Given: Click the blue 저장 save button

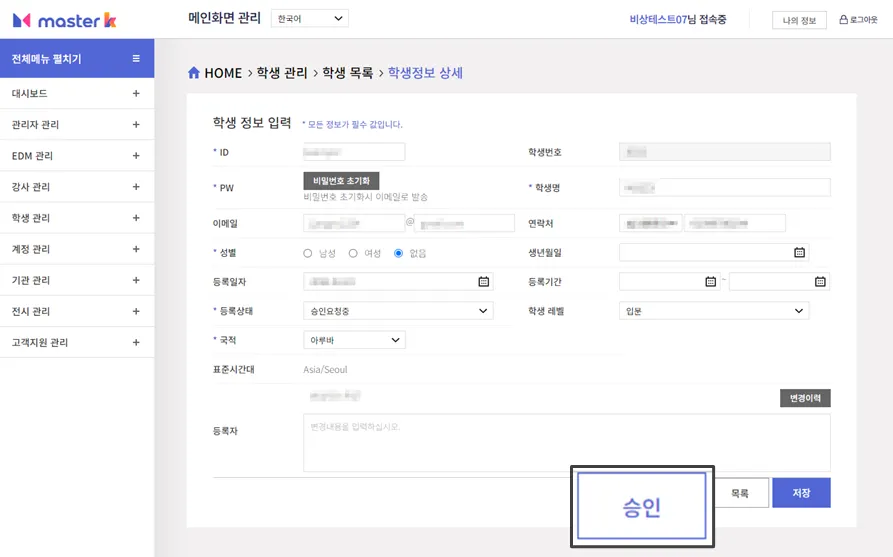Looking at the screenshot, I should click(x=801, y=493).
